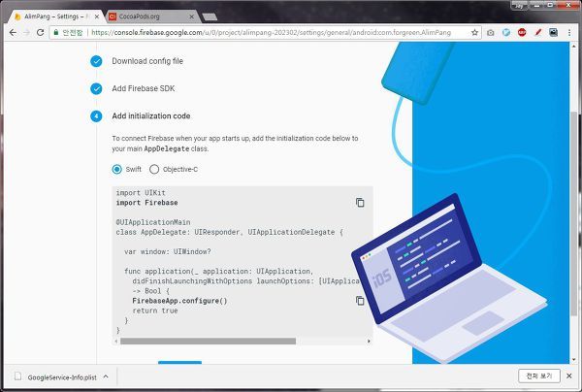Click the show all downloads button

[x=539, y=376]
